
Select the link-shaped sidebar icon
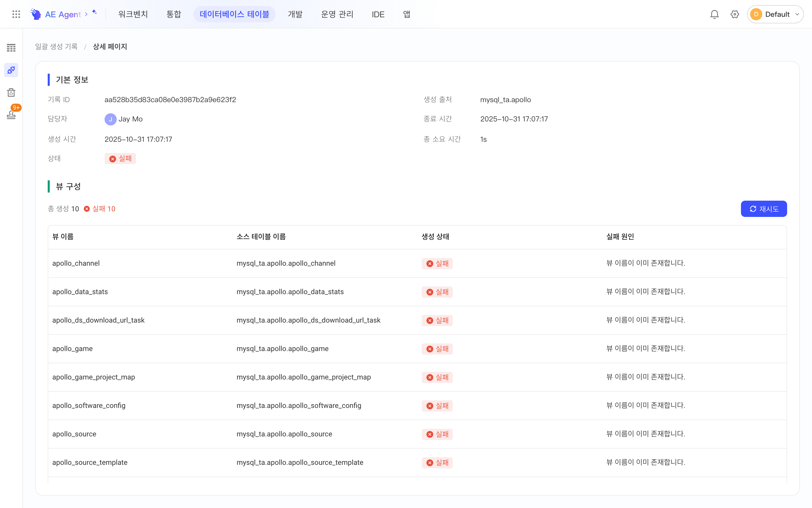11,70
